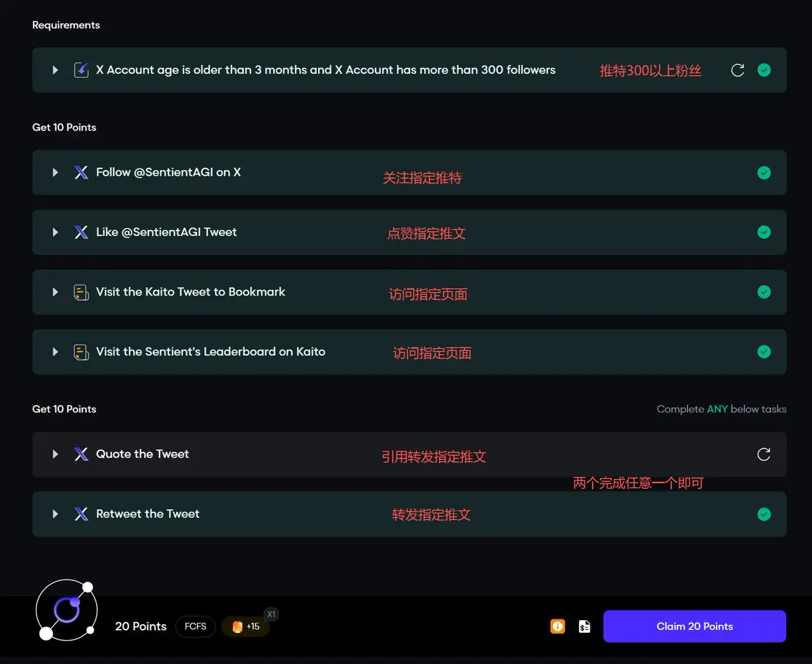Click green checkmark on Kaito Tweet Bookmark row
This screenshot has height=664, width=812.
764,292
